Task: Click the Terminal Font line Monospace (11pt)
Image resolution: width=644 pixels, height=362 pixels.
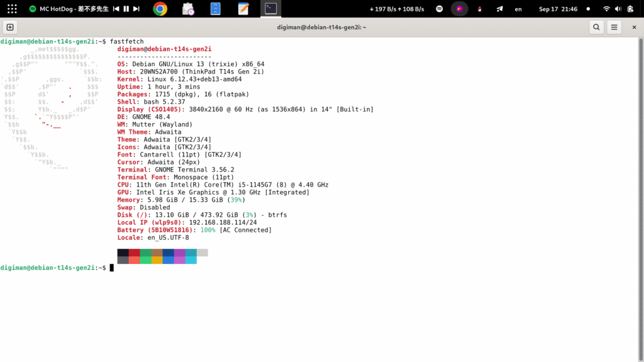Action: click(x=176, y=177)
